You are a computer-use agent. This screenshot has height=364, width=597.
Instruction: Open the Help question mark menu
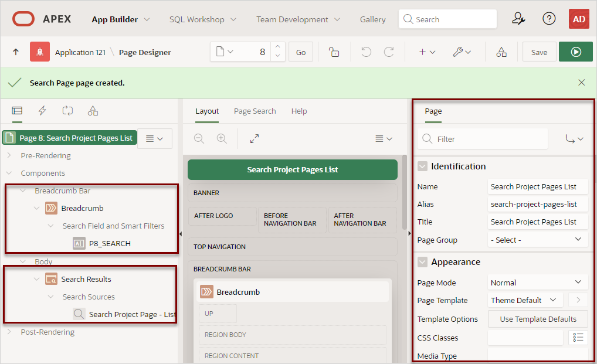click(x=549, y=19)
